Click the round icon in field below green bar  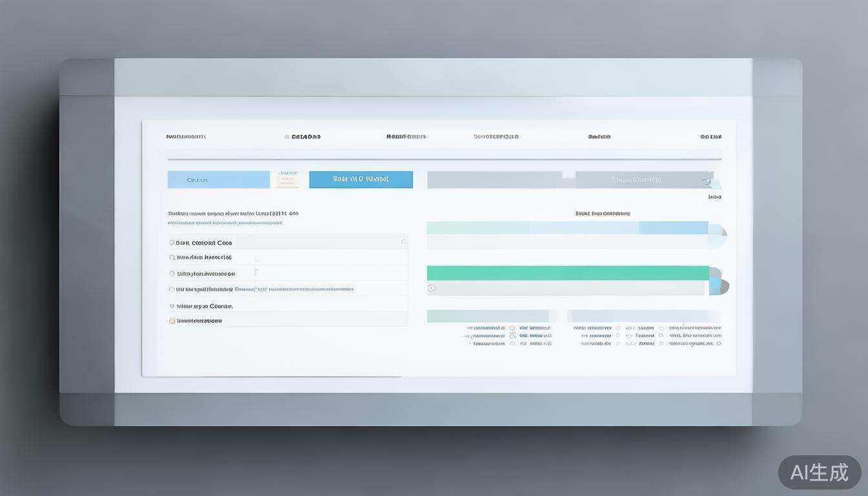tap(432, 288)
